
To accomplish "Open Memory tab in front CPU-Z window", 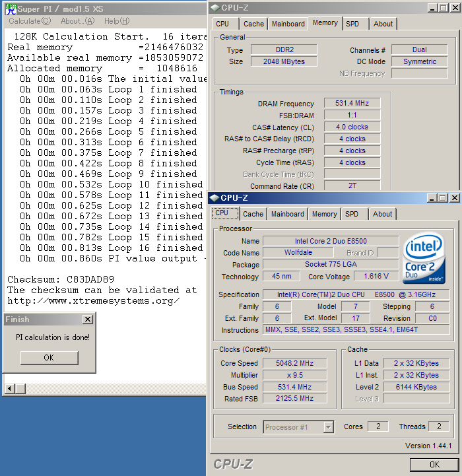I will (325, 215).
